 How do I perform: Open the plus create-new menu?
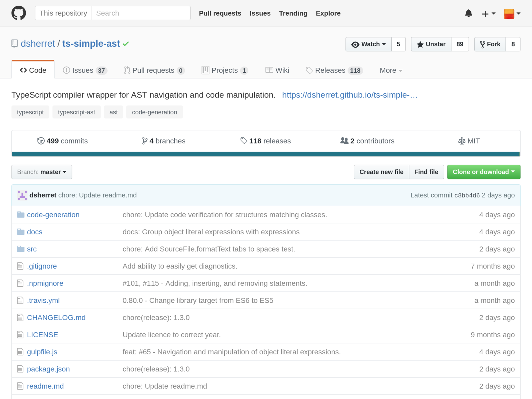(x=488, y=14)
